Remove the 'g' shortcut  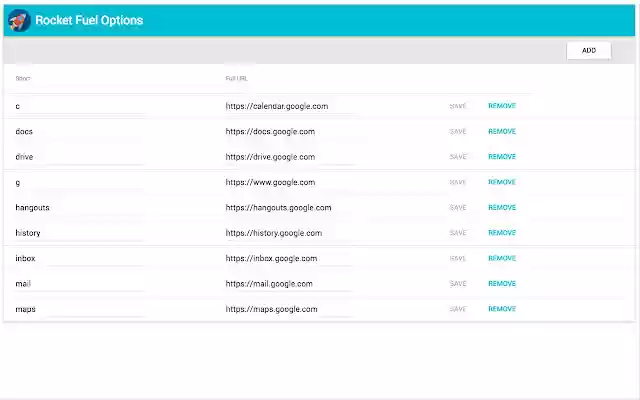[x=502, y=182]
